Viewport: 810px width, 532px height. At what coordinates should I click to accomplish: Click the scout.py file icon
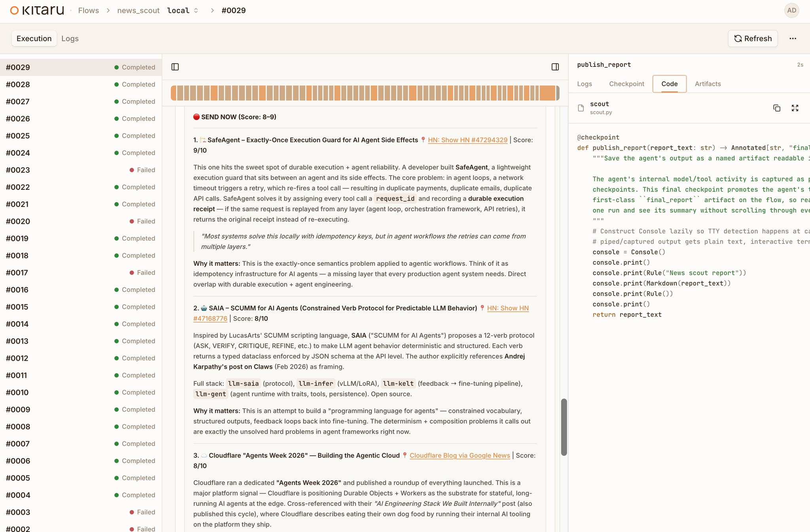pos(581,108)
